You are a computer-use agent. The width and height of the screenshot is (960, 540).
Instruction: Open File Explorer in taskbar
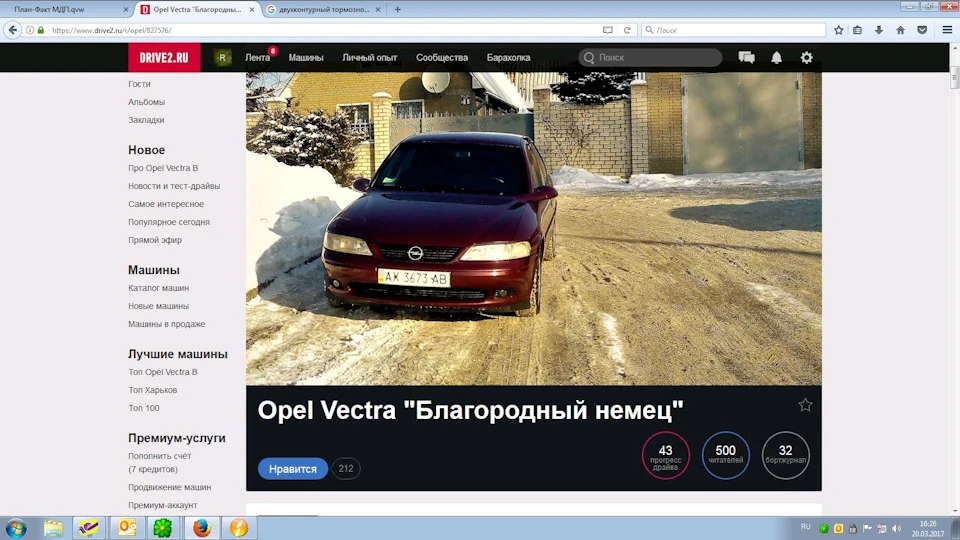coord(53,528)
